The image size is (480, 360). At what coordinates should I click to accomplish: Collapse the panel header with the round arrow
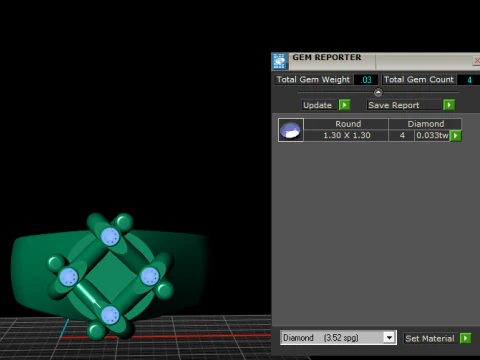378,92
